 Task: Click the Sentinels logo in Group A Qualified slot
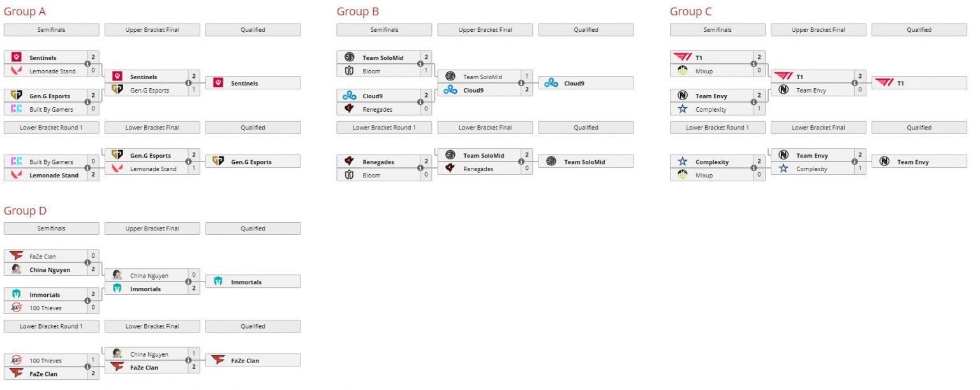pyautogui.click(x=218, y=83)
